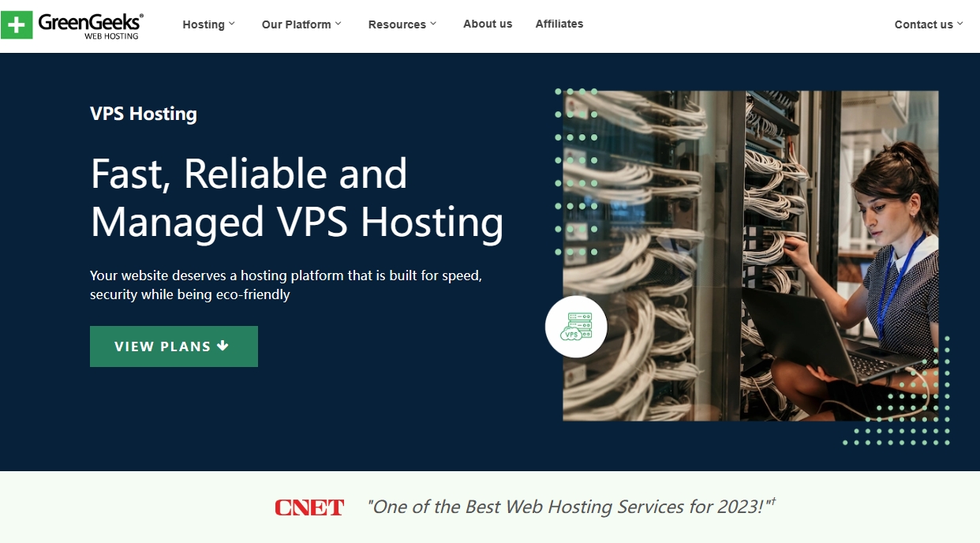Open the Affiliates link
Viewport: 980px width, 543px height.
pyautogui.click(x=559, y=24)
